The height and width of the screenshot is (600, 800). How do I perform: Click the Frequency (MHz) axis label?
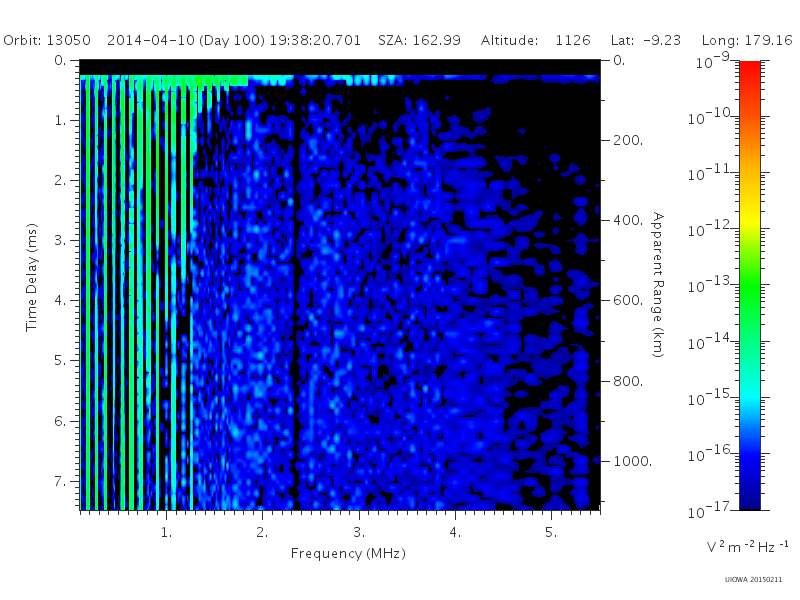(x=348, y=554)
